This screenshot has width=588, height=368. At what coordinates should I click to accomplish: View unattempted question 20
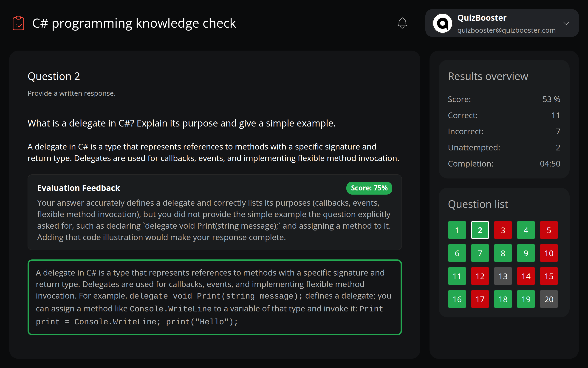[x=549, y=299]
